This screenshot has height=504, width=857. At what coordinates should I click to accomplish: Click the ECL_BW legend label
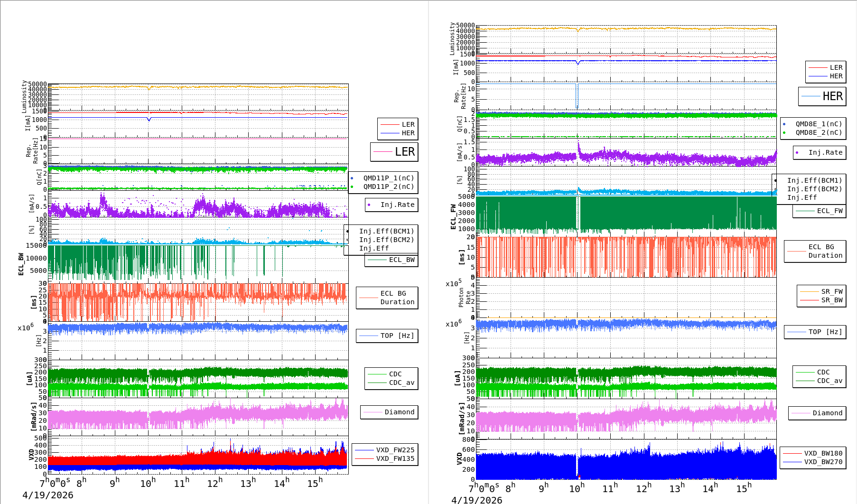coord(401,260)
